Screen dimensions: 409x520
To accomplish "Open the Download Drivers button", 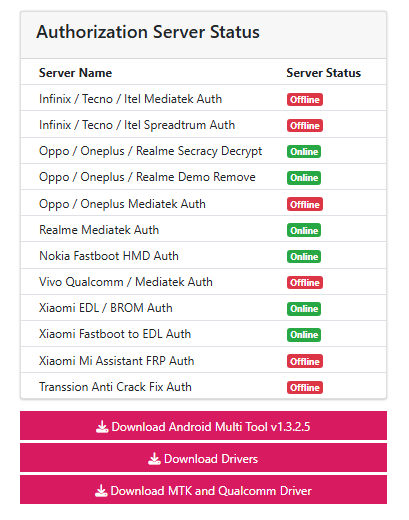I will (203, 458).
